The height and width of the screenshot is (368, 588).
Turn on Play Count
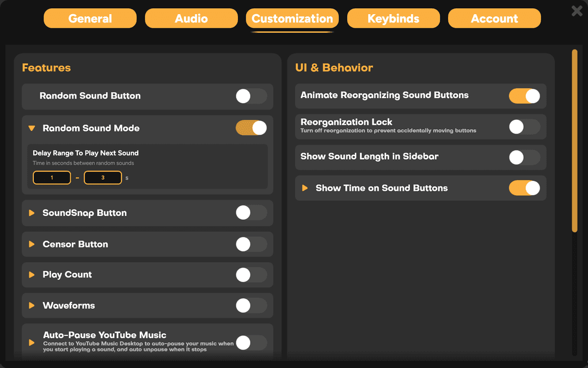(x=251, y=274)
